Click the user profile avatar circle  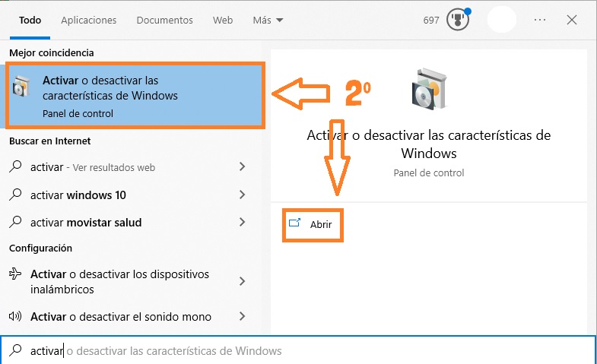point(502,20)
